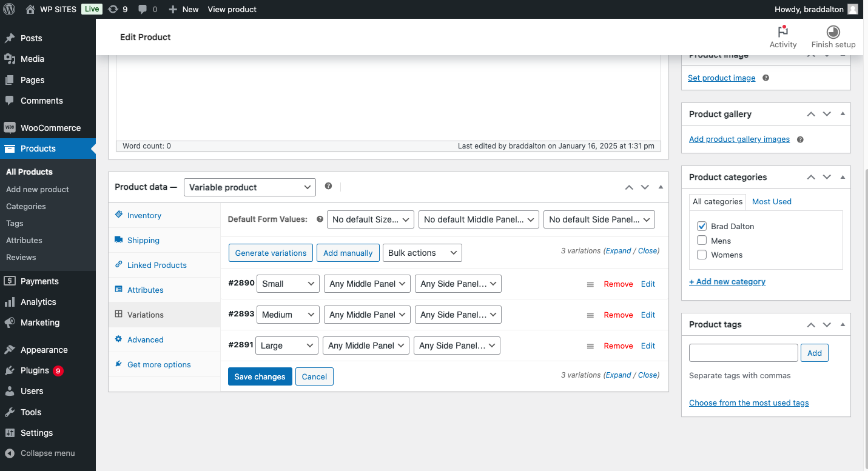Enable the Womens category checkbox
This screenshot has width=868, height=471.
pyautogui.click(x=702, y=255)
